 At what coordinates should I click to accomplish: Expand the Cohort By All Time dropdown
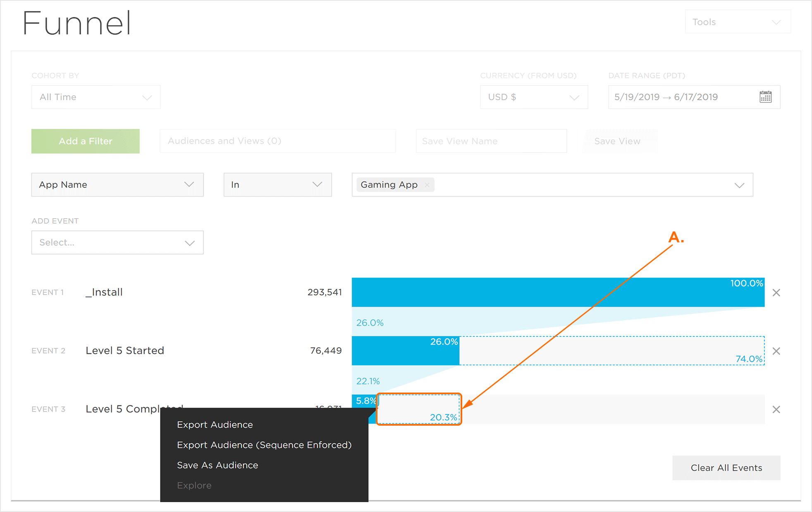click(x=96, y=97)
